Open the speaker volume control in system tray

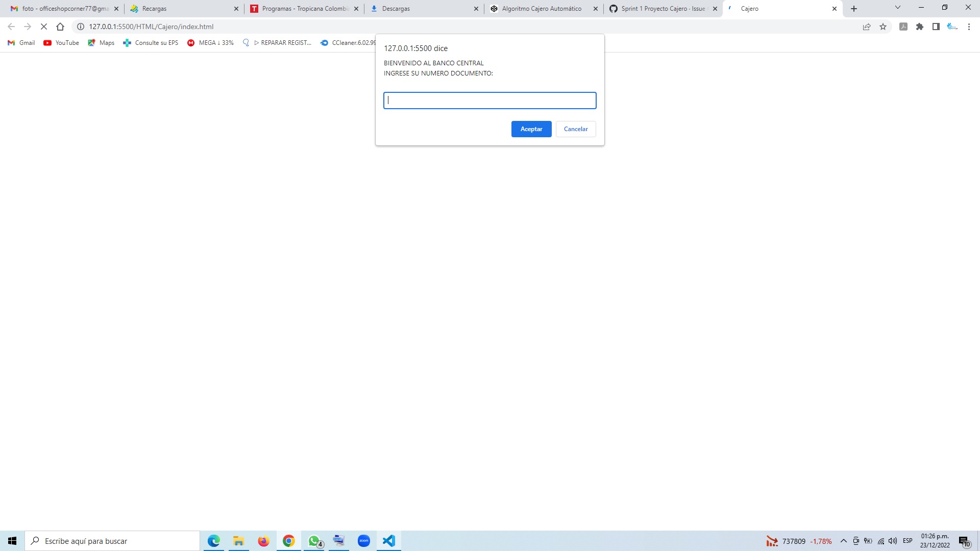893,541
